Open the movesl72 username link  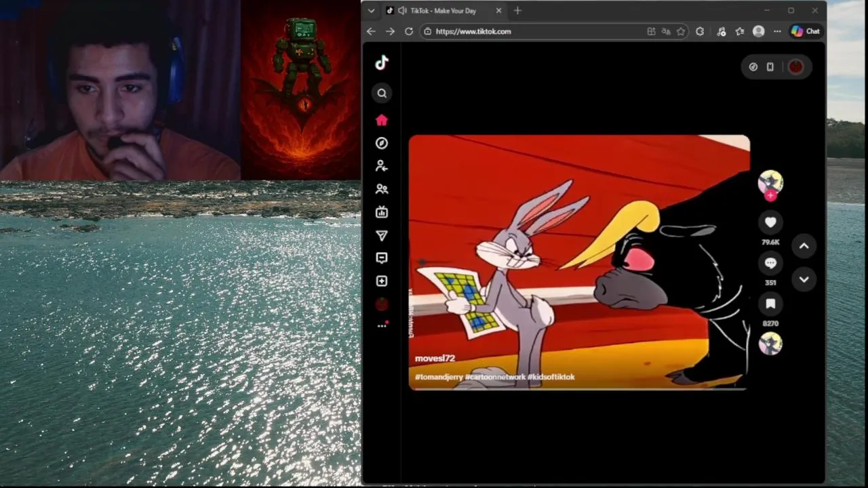tap(435, 359)
